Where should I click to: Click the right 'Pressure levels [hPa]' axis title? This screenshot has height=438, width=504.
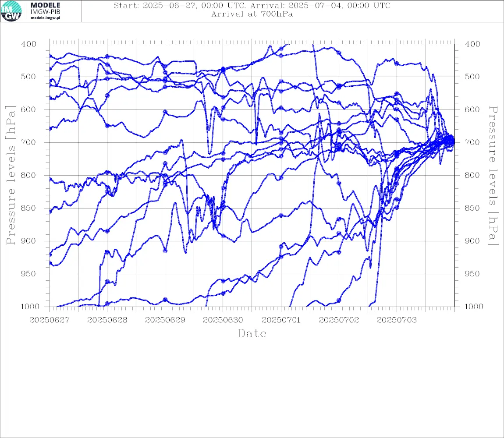point(493,176)
